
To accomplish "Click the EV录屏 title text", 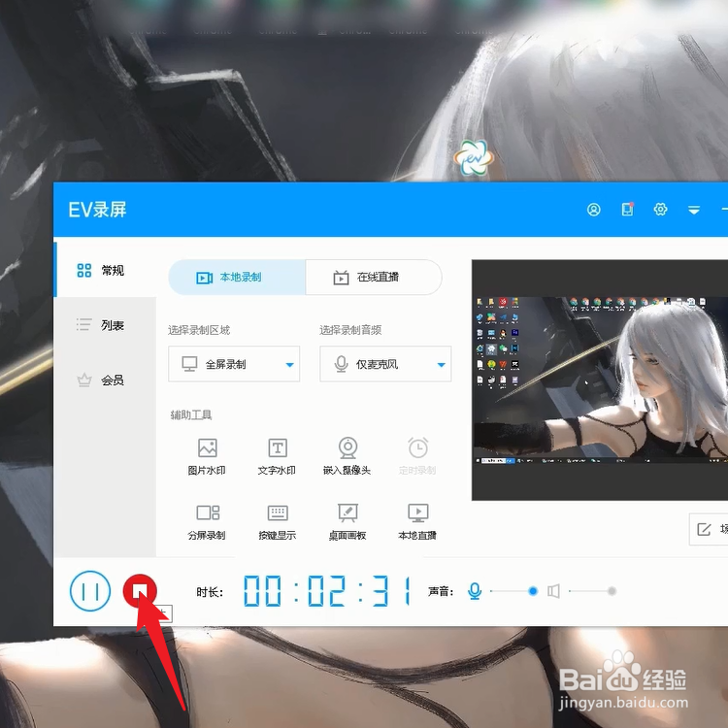I will [x=97, y=210].
